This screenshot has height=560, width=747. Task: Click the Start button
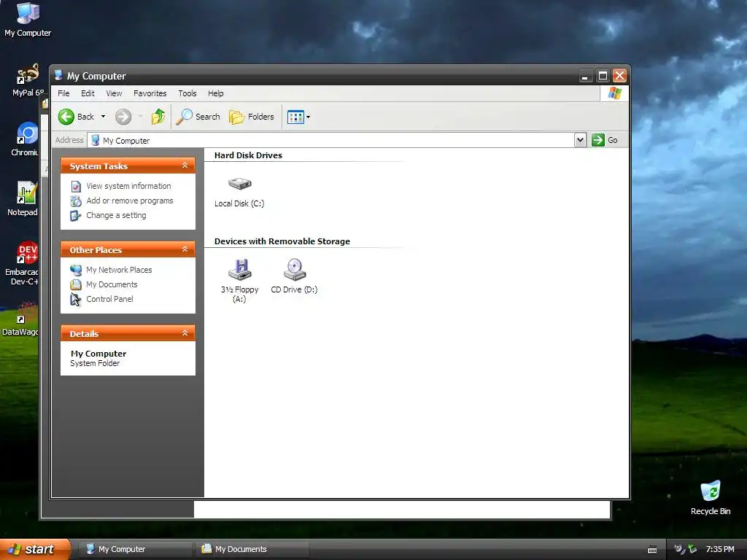[35, 549]
